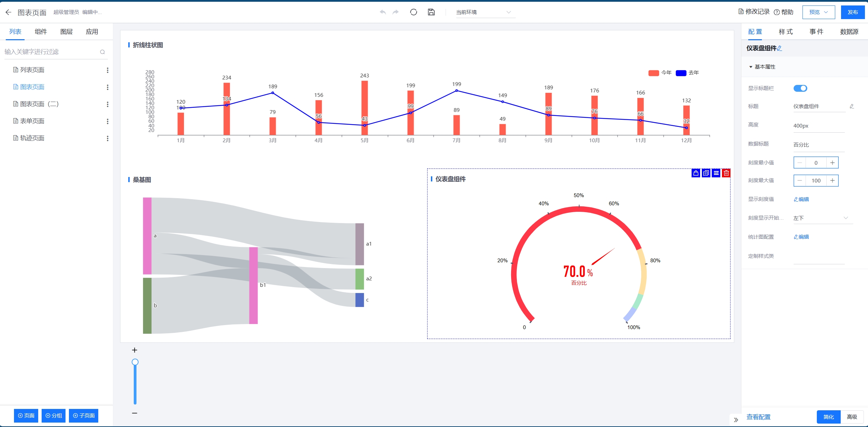Switch to 应用 tab
The image size is (868, 427).
pyautogui.click(x=92, y=32)
